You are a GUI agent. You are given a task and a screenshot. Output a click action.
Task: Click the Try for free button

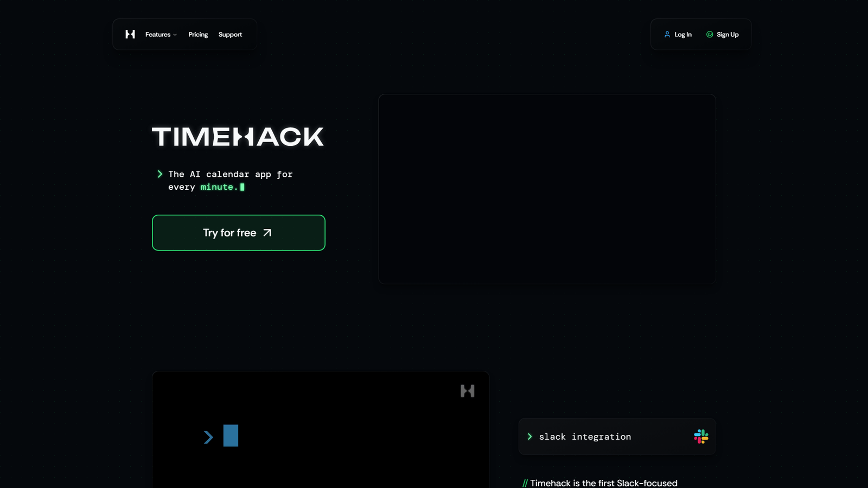tap(238, 233)
